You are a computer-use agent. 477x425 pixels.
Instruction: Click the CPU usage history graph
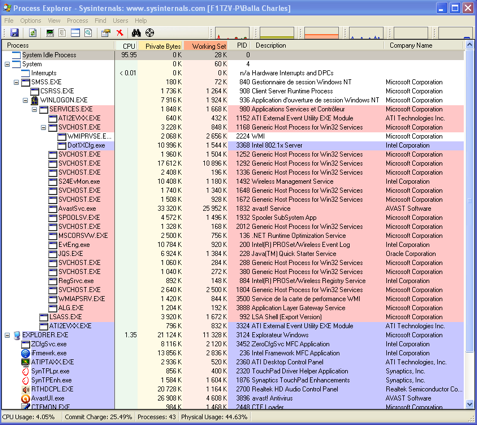pos(232,33)
